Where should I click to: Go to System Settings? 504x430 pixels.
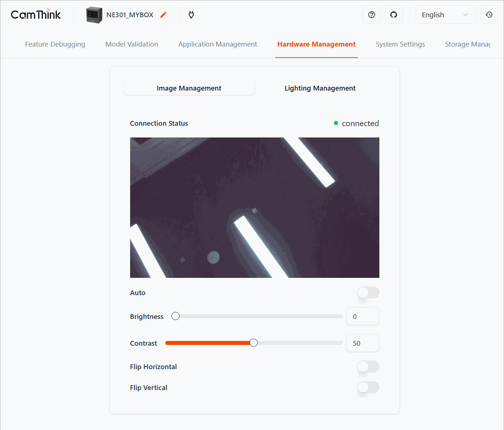400,44
